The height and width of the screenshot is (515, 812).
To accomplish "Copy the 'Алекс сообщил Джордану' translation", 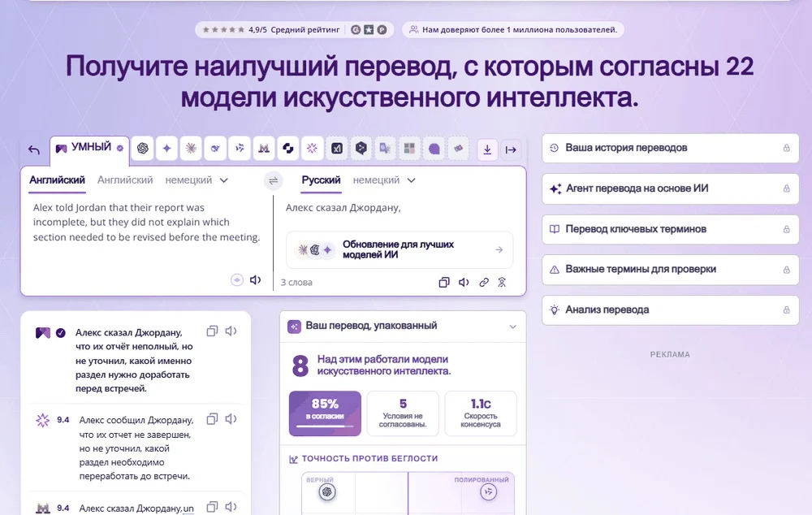I will click(x=212, y=419).
